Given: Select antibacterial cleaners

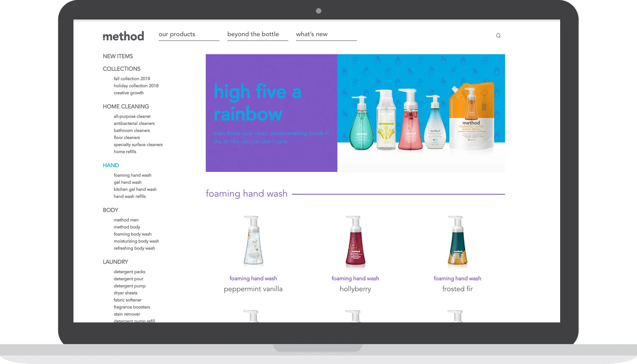Looking at the screenshot, I should click(134, 123).
